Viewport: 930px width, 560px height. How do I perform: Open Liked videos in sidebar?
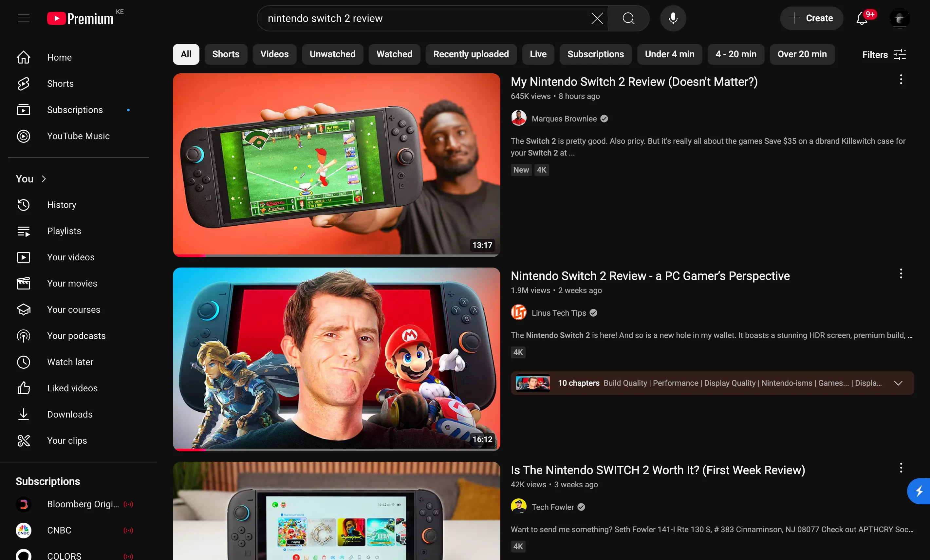79,388
